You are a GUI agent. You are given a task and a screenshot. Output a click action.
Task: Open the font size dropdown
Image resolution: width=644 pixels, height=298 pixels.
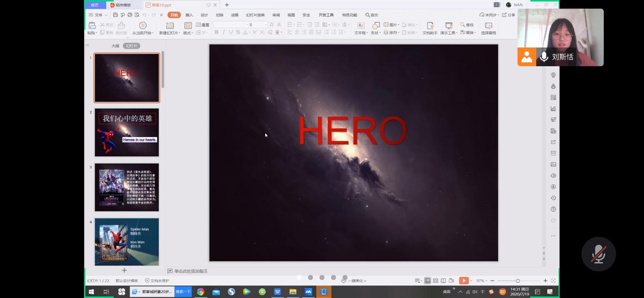tap(266, 24)
